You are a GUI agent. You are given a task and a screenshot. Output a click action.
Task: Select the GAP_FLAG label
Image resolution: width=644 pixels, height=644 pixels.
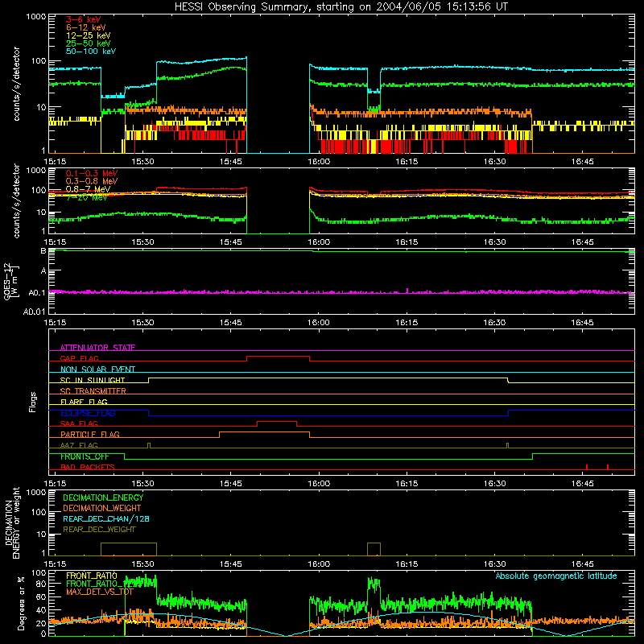coord(79,358)
